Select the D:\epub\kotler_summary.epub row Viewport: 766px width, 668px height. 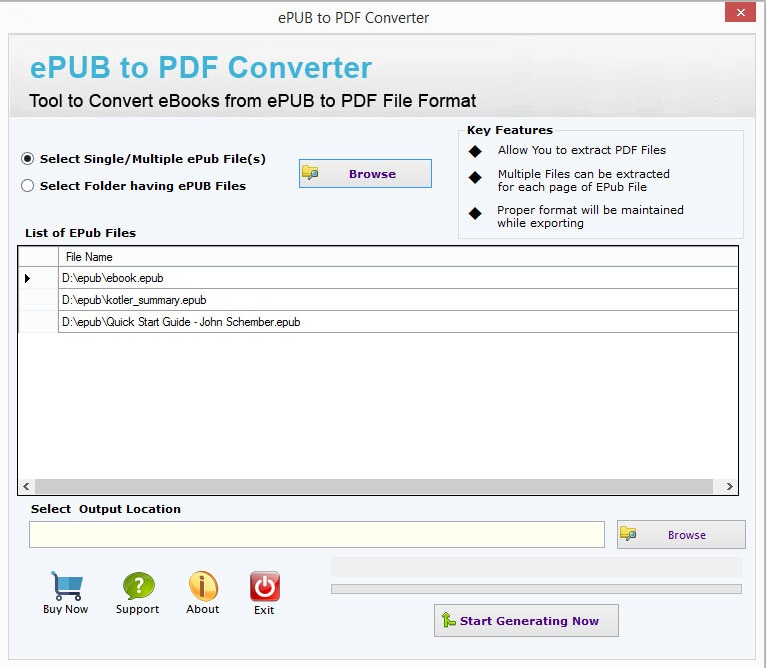coord(398,300)
